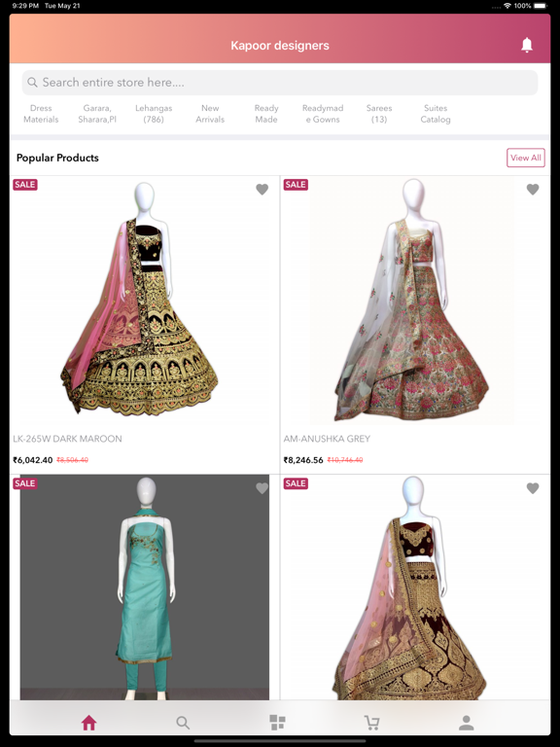Toggle heart on bottom-right maroon lehenga
The height and width of the screenshot is (747, 560).
click(x=533, y=488)
